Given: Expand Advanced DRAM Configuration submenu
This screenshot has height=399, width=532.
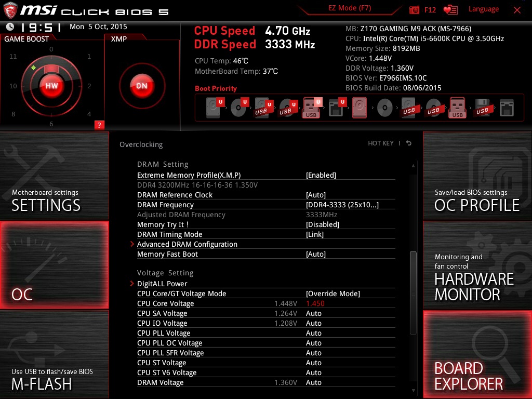Looking at the screenshot, I should pos(187,244).
